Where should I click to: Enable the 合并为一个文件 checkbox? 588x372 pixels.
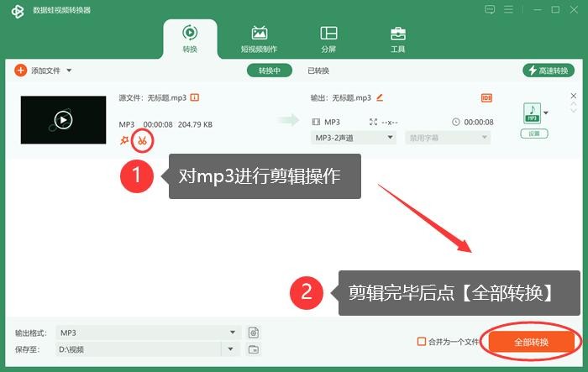point(422,342)
